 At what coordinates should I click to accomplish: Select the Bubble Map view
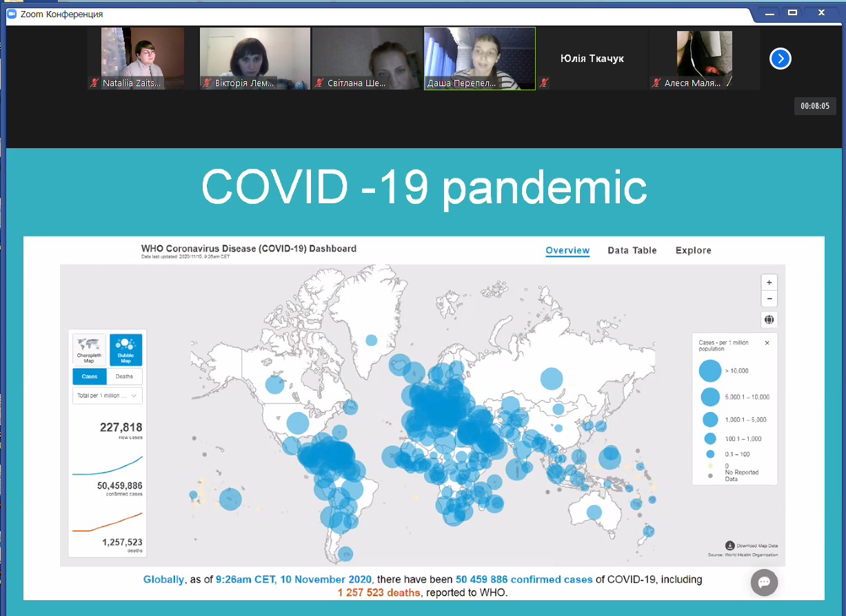click(x=125, y=350)
